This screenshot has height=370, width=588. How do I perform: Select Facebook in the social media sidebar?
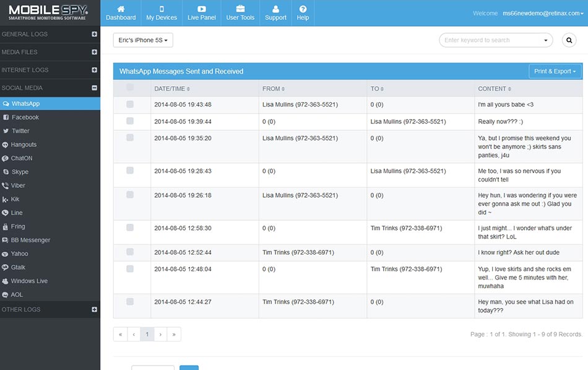tap(25, 117)
